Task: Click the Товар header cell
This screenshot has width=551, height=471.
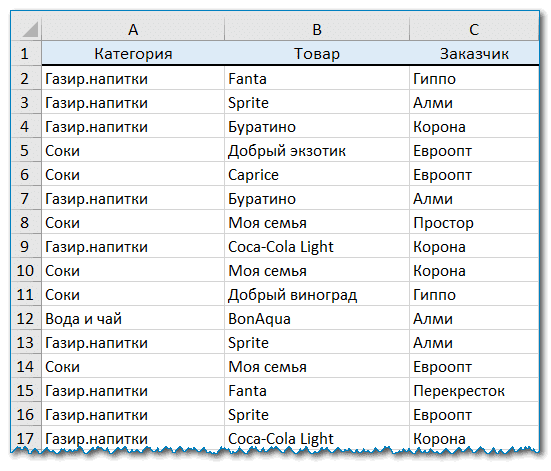Action: pos(317,53)
